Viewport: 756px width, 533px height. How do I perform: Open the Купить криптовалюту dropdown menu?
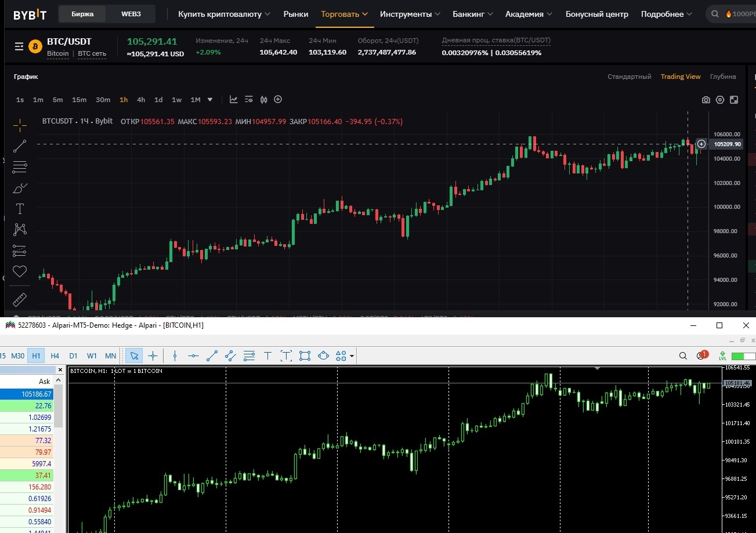224,14
